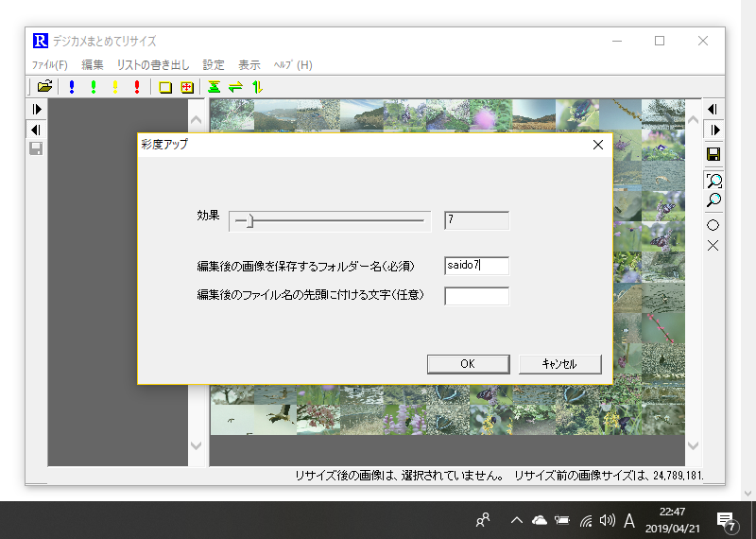Open the 編集 menu
This screenshot has height=539, width=756.
click(92, 64)
